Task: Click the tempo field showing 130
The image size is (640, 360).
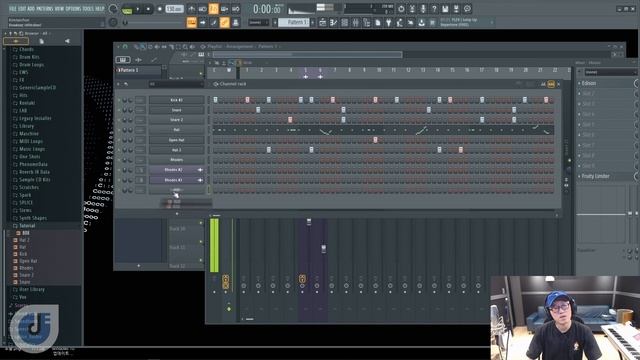Action: point(174,9)
